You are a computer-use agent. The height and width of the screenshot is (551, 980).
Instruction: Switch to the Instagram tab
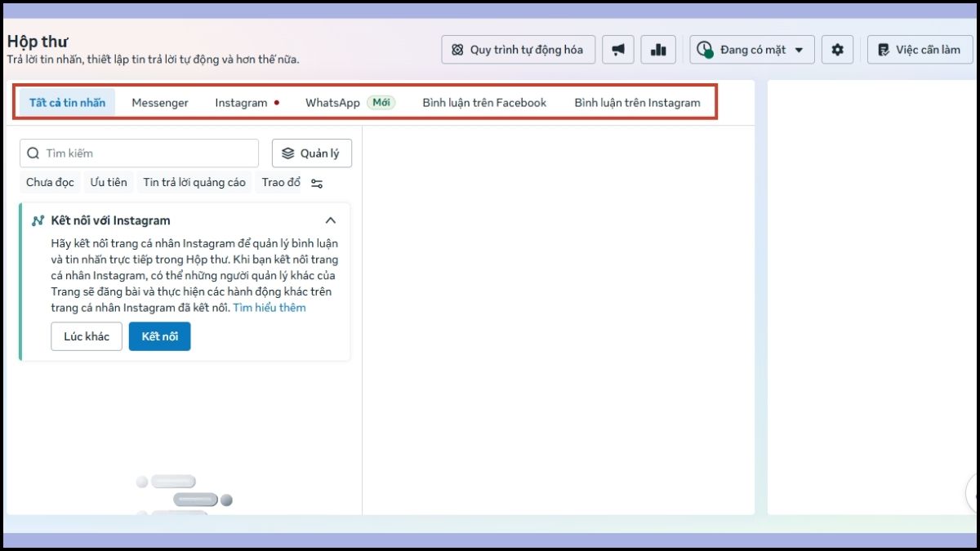(247, 103)
